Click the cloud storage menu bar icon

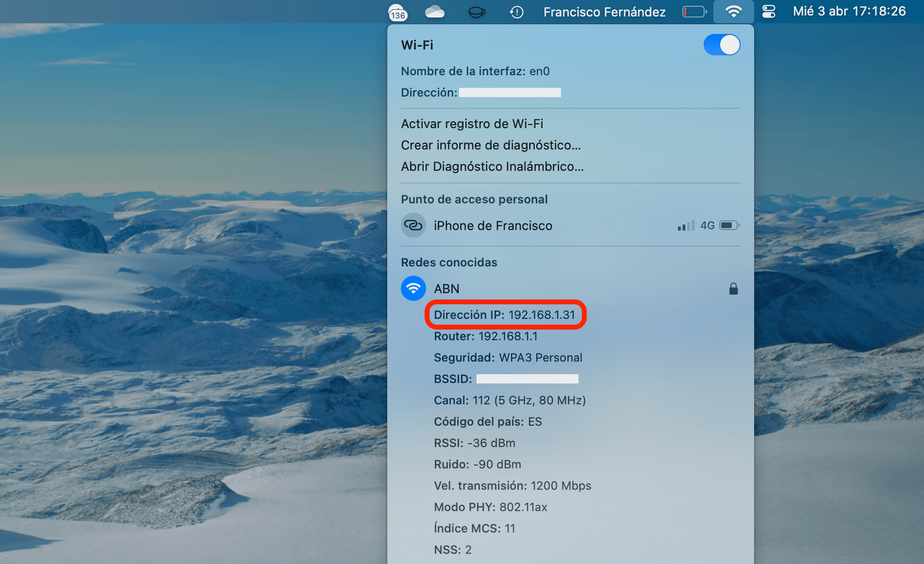pos(434,11)
